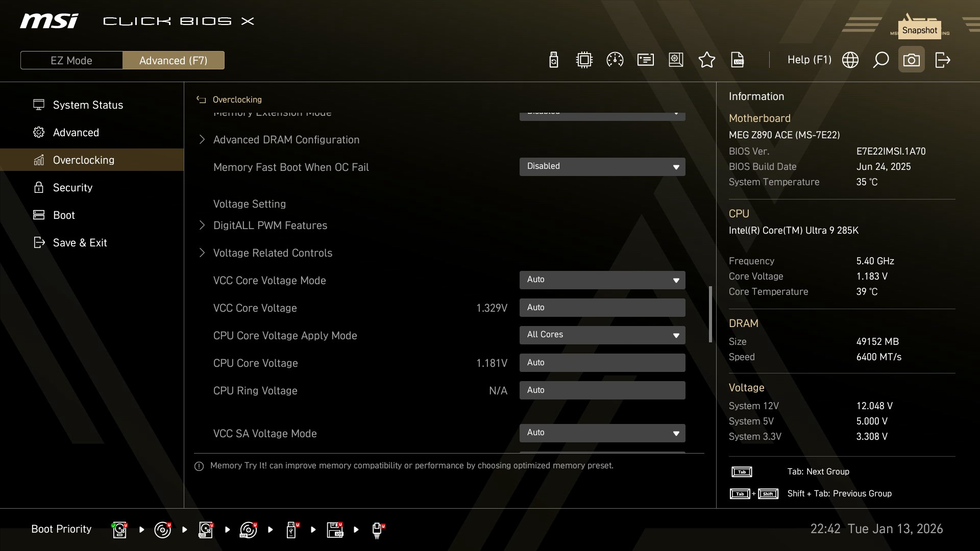The width and height of the screenshot is (980, 551).
Task: Click the CPU Ring Voltage input field
Action: 602,390
